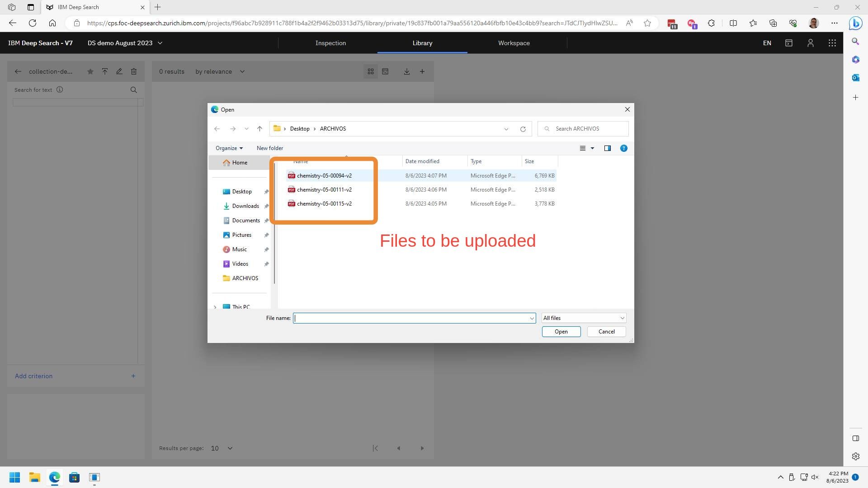
Task: Open the view options dropdown arrow
Action: point(592,148)
